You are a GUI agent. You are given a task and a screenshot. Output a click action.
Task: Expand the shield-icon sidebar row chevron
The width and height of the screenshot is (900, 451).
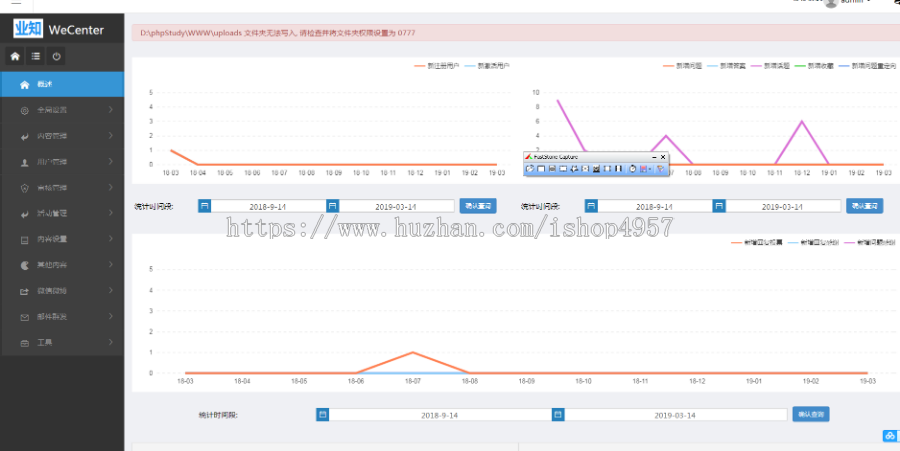pos(110,187)
